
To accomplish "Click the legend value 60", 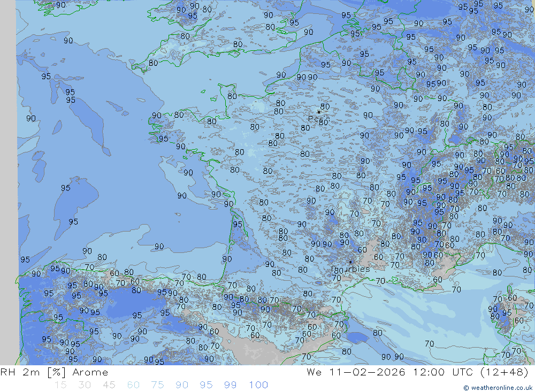I will 133,385.
